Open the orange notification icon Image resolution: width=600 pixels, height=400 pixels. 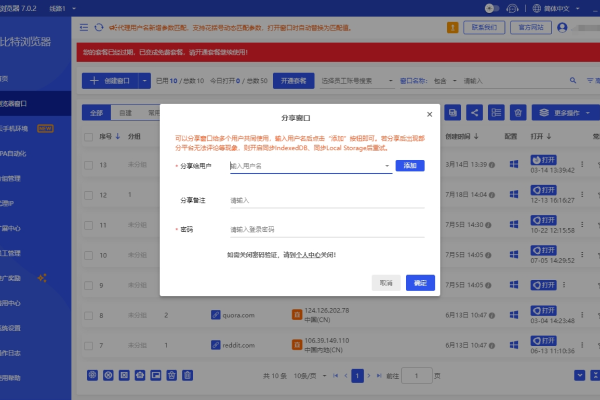click(x=452, y=28)
